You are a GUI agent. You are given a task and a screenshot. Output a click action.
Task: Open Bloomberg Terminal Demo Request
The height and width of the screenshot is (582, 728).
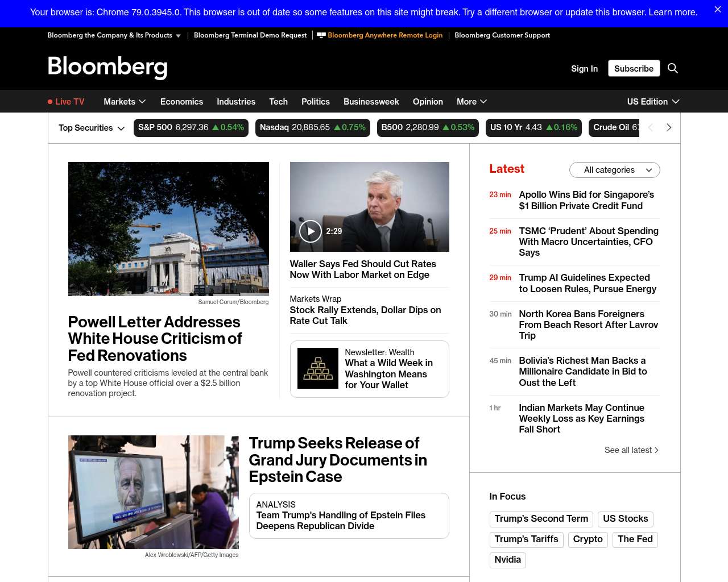click(x=250, y=35)
